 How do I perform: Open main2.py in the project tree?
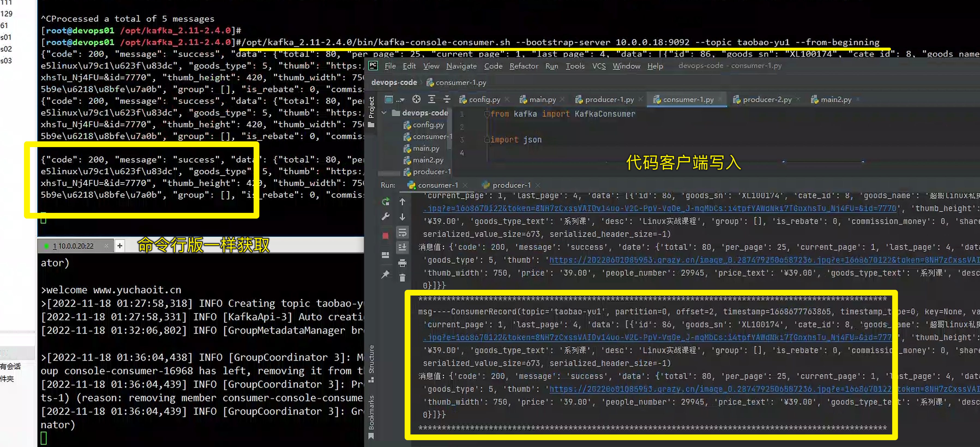tap(428, 160)
